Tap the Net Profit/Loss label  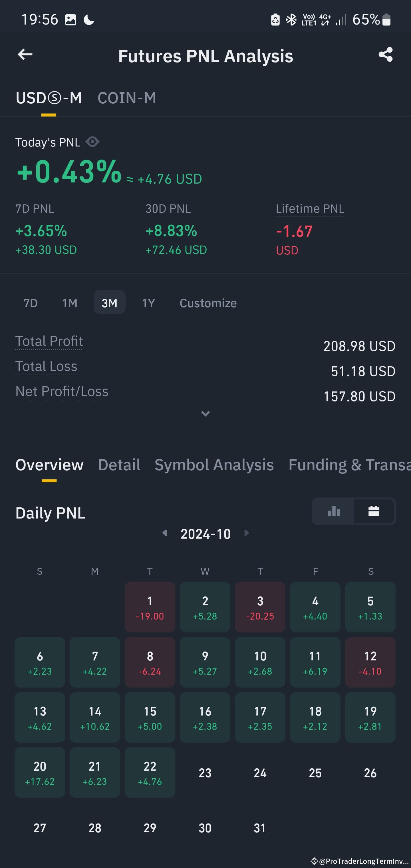[x=62, y=391]
